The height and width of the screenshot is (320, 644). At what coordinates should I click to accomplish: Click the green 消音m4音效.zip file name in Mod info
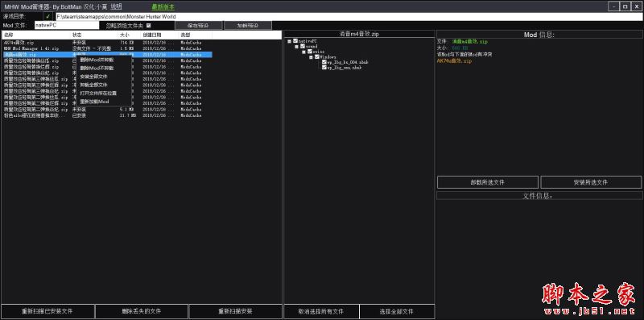[x=470, y=42]
